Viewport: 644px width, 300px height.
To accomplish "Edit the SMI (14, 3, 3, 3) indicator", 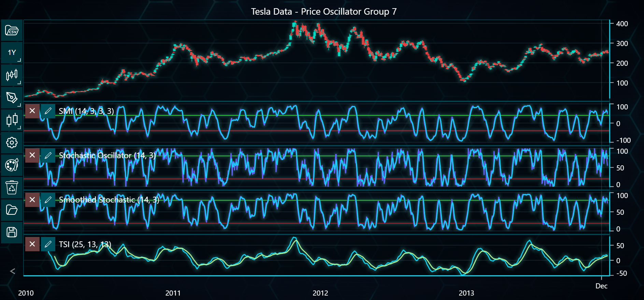I will [48, 111].
